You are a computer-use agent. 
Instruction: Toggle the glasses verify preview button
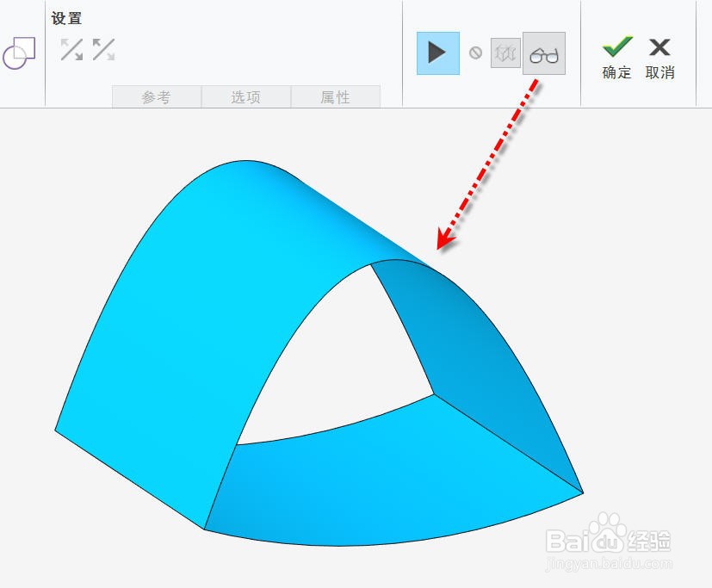click(544, 53)
